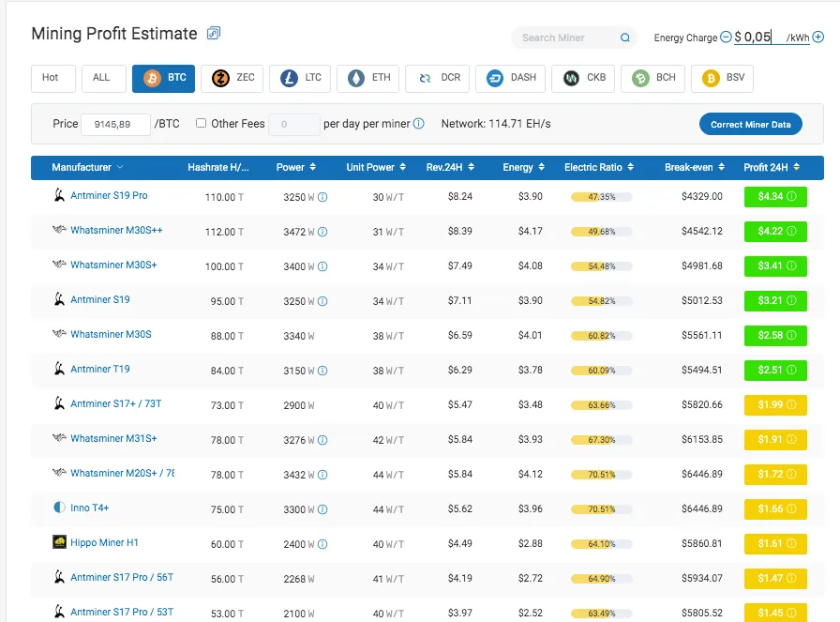This screenshot has width=840, height=622.
Task: Open the Whatsminer M30S link
Action: [x=111, y=334]
